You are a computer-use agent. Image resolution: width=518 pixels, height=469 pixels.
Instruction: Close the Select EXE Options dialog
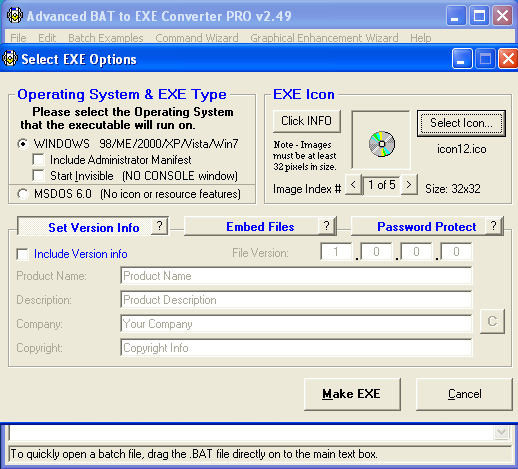(x=508, y=59)
